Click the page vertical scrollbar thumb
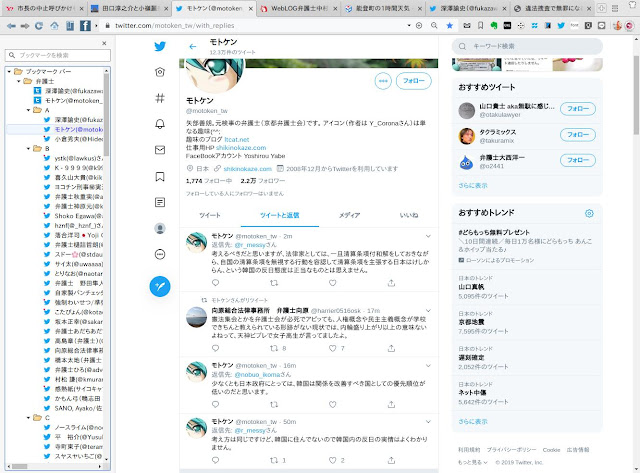The image size is (640, 473). [636, 95]
